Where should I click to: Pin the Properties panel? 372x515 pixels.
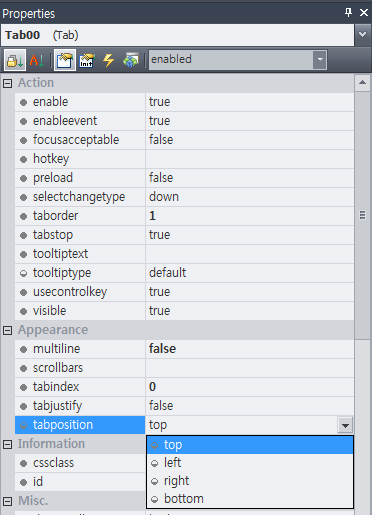(x=348, y=13)
